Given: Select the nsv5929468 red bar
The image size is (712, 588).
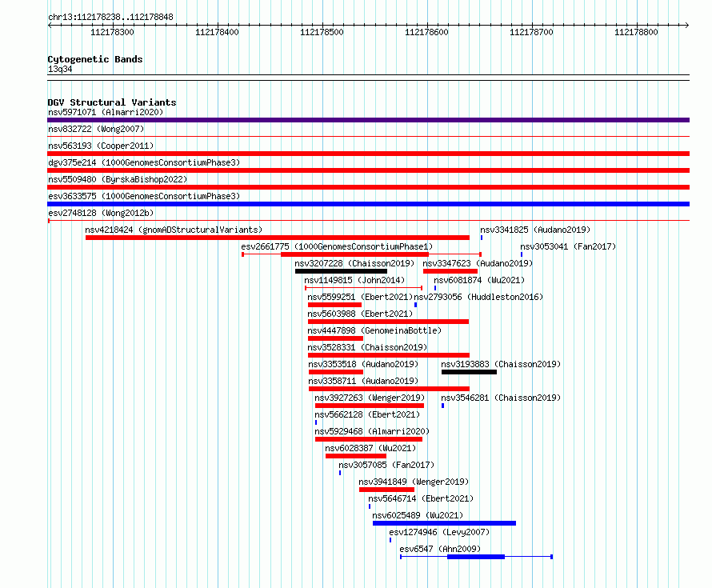Looking at the screenshot, I should pyautogui.click(x=369, y=439).
